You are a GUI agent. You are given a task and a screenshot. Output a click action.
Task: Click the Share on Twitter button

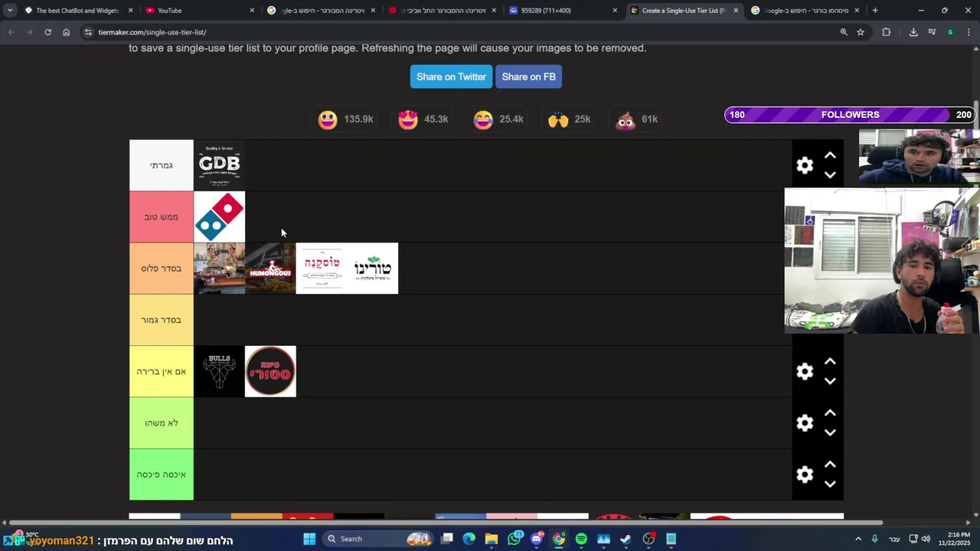click(451, 77)
